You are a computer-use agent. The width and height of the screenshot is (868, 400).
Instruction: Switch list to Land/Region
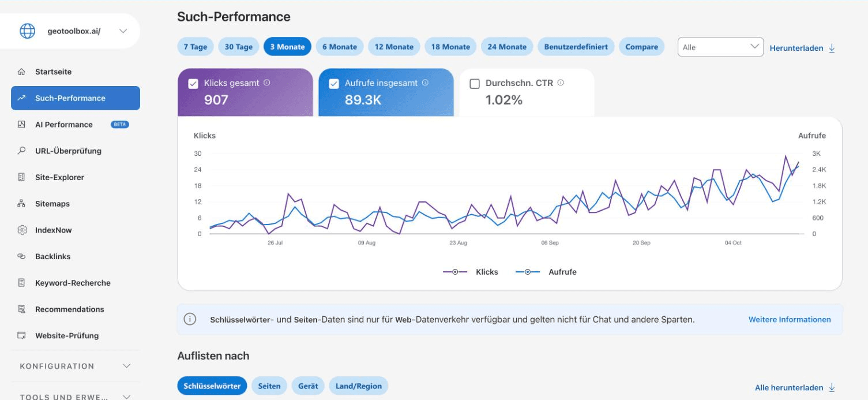point(359,386)
